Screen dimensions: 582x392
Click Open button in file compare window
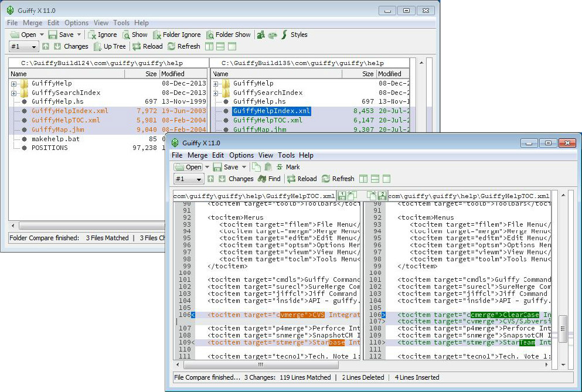click(x=188, y=167)
